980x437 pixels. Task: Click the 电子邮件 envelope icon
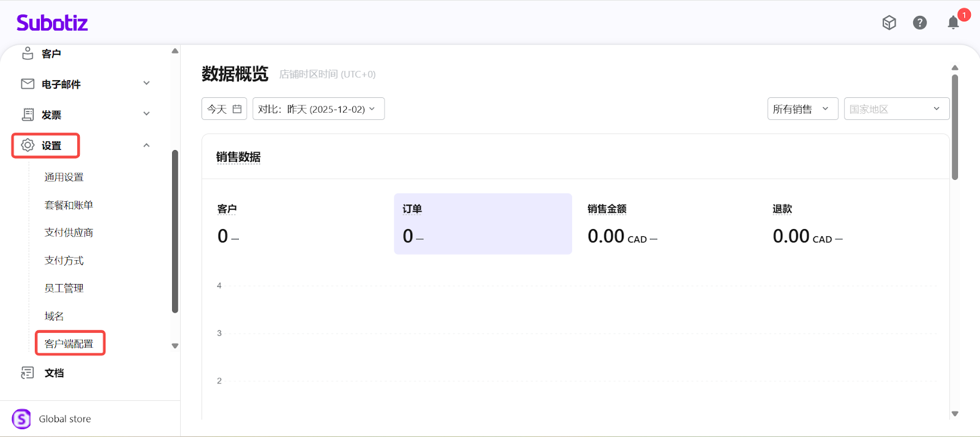pyautogui.click(x=28, y=84)
